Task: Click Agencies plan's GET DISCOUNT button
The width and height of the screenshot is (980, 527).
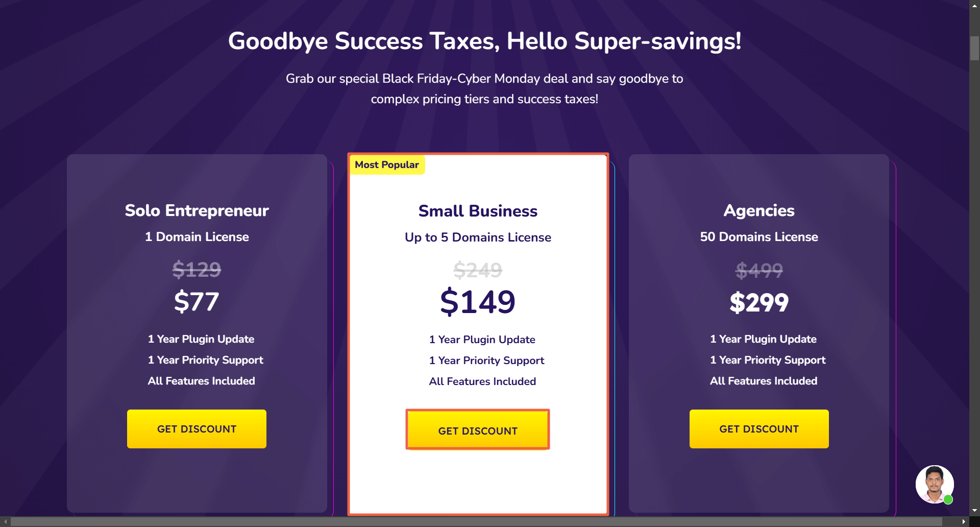Action: (759, 429)
